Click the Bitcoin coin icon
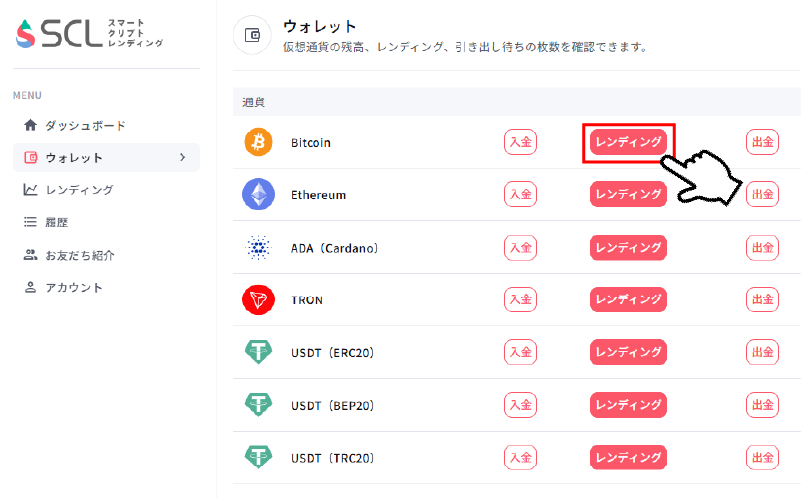 (x=258, y=142)
